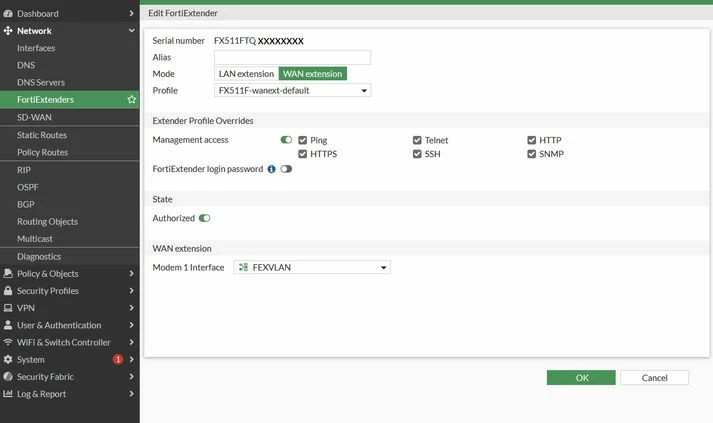This screenshot has height=423, width=713.
Task: Click the WiFi & Switch Controller icon
Action: [8, 342]
